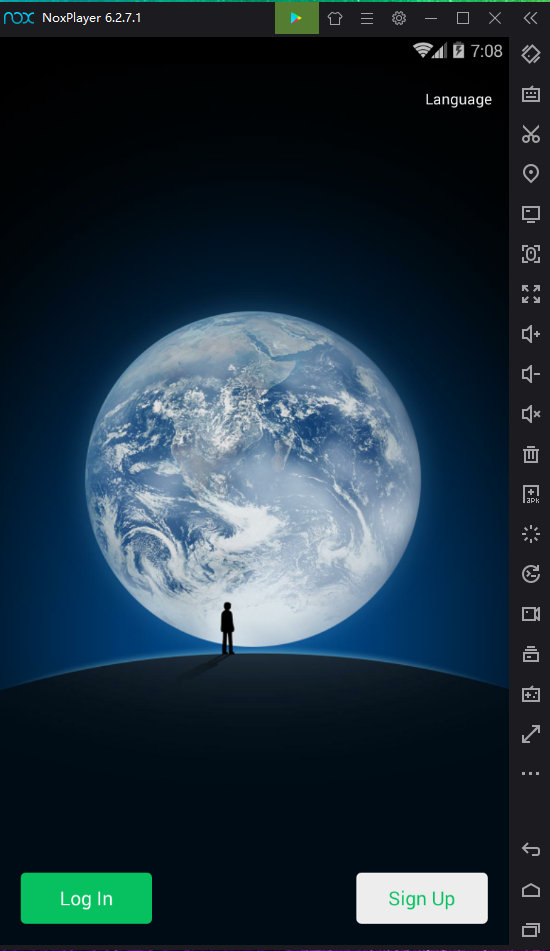550x951 pixels.
Task: Open the multi-instance manager icon
Action: pos(531,654)
